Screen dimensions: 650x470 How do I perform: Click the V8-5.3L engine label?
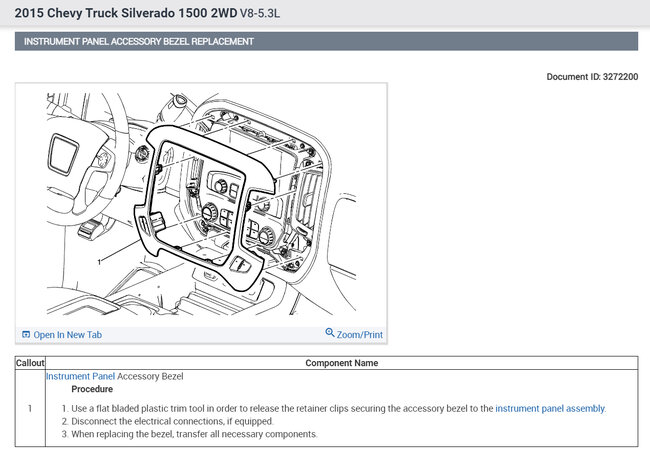(260, 13)
